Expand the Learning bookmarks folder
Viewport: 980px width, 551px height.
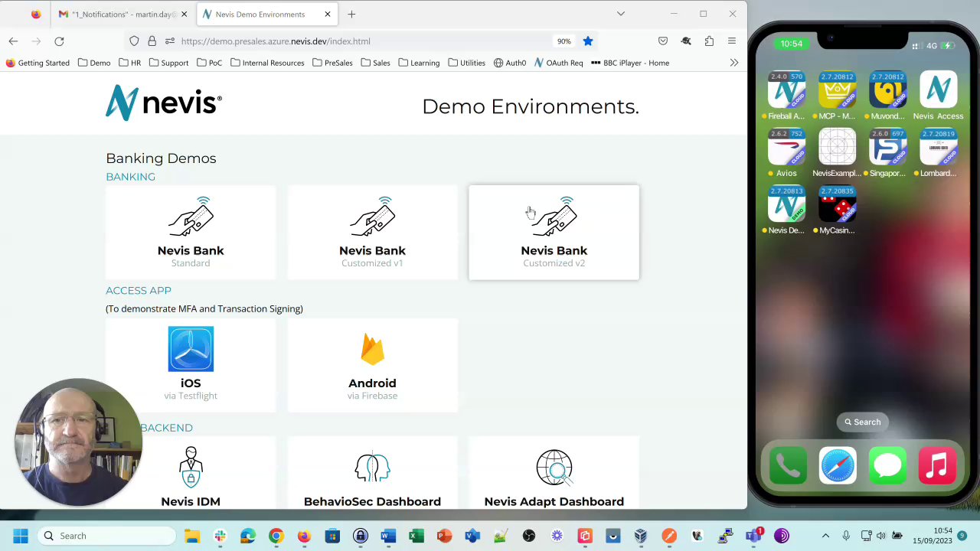(x=419, y=63)
